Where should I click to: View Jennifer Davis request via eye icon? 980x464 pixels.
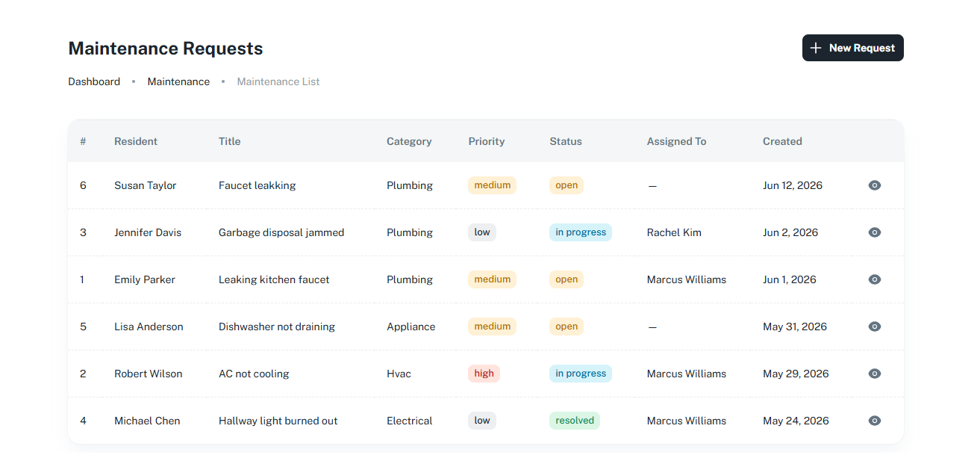pyautogui.click(x=875, y=232)
